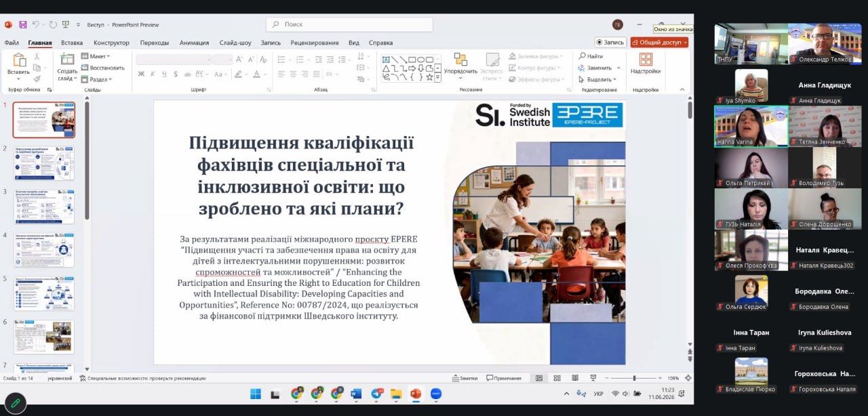Click the Windows Start button
This screenshot has height=416, width=868.
pos(256,394)
